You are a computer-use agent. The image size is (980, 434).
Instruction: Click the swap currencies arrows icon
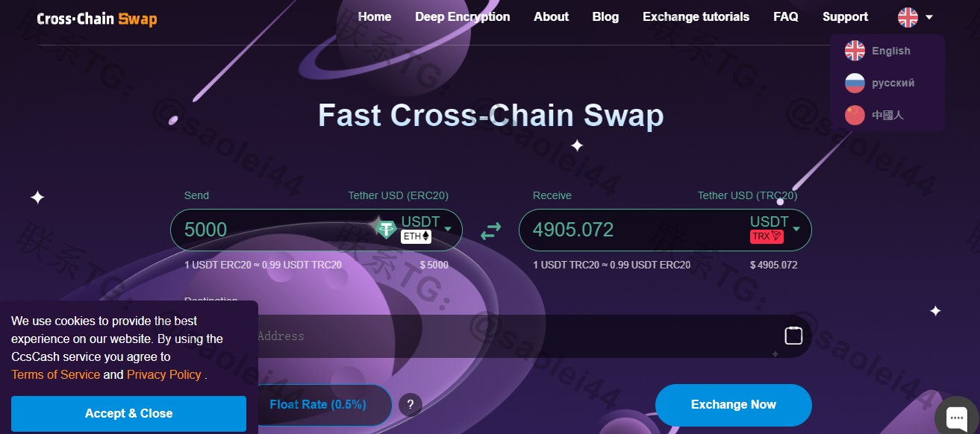click(x=490, y=231)
